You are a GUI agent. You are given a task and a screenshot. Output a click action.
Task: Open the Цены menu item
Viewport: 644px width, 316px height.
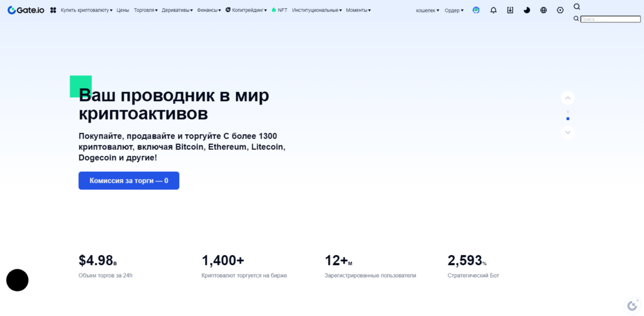point(123,10)
